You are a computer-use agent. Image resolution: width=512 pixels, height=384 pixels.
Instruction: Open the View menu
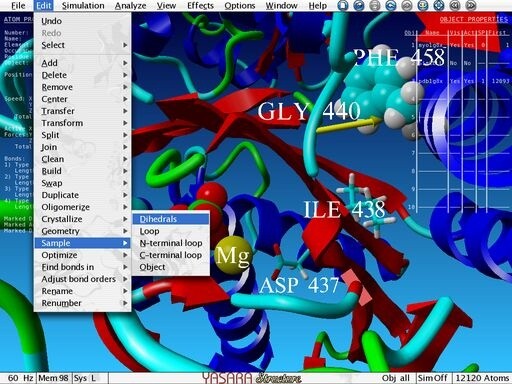tap(166, 6)
